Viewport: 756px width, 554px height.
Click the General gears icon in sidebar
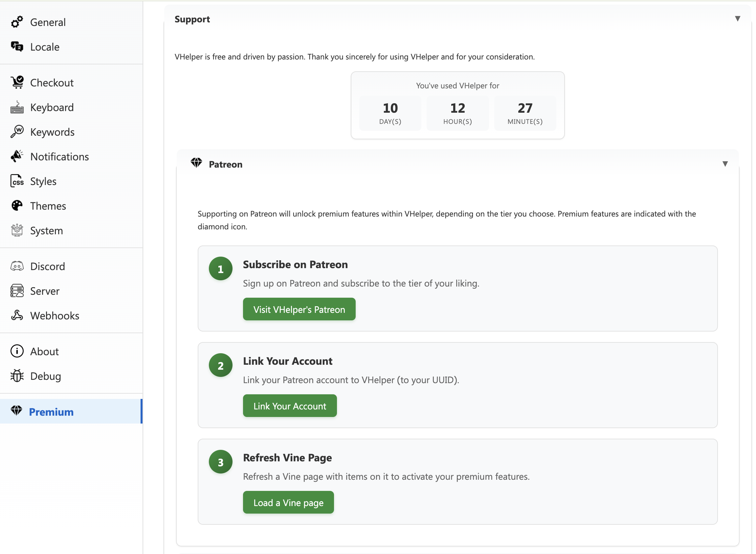coord(17,22)
